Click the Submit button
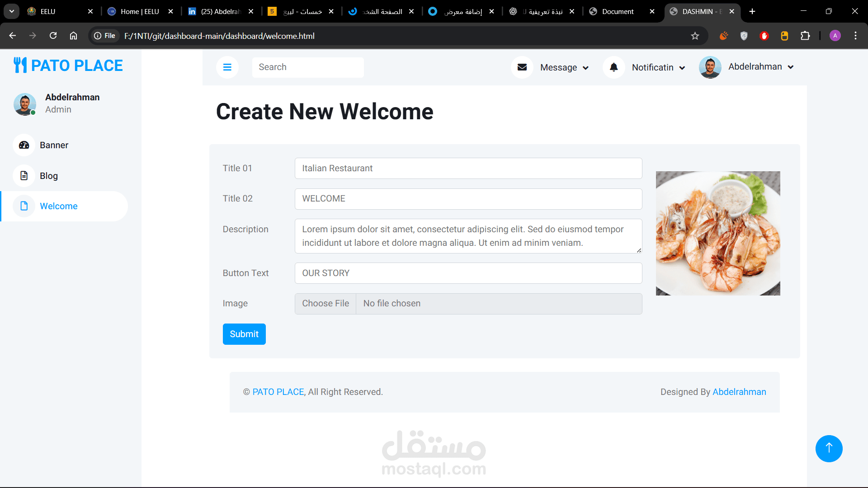Image resolution: width=868 pixels, height=488 pixels. [244, 334]
